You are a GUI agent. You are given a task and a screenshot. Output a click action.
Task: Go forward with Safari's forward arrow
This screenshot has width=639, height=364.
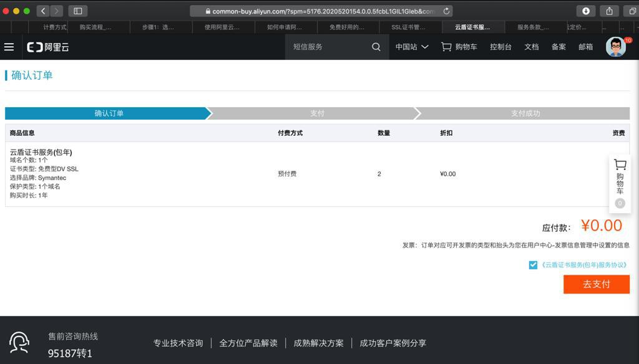(57, 11)
